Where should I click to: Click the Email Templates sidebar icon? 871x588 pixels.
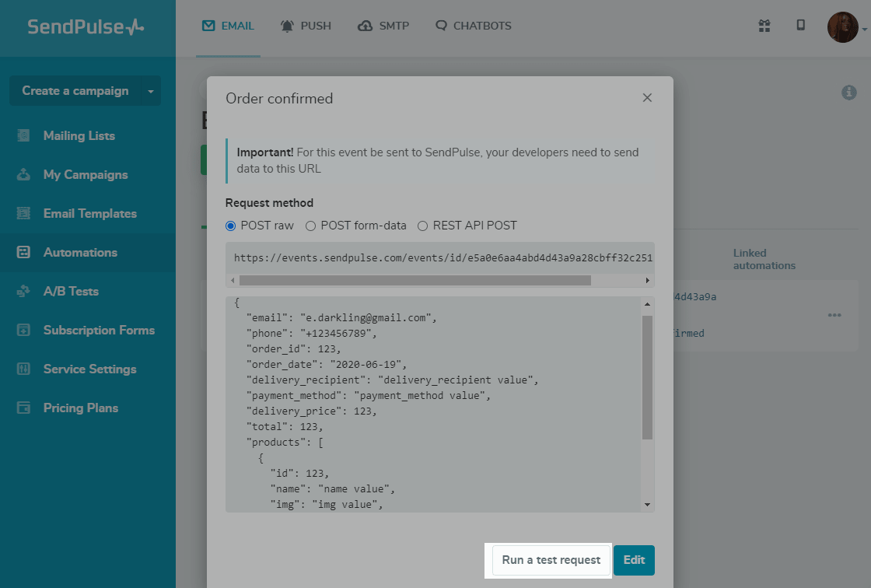click(x=23, y=213)
